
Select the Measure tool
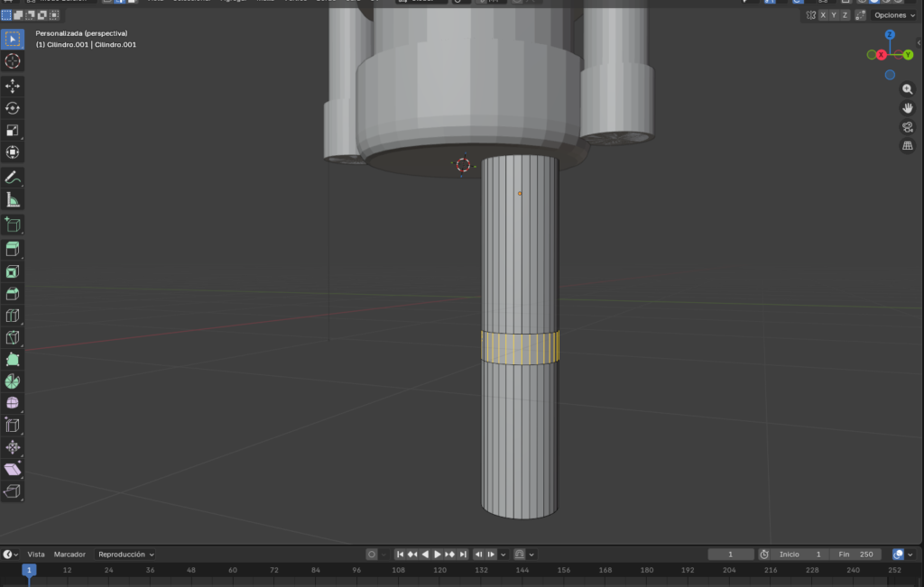pos(12,200)
